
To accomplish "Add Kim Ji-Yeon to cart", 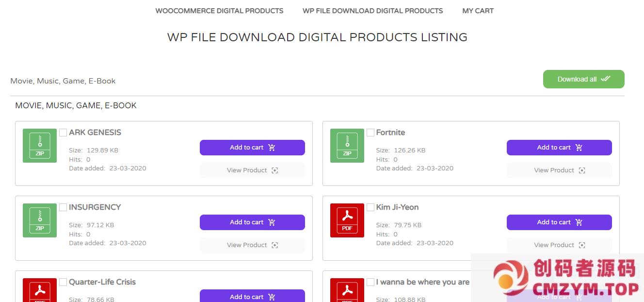I will [x=559, y=222].
